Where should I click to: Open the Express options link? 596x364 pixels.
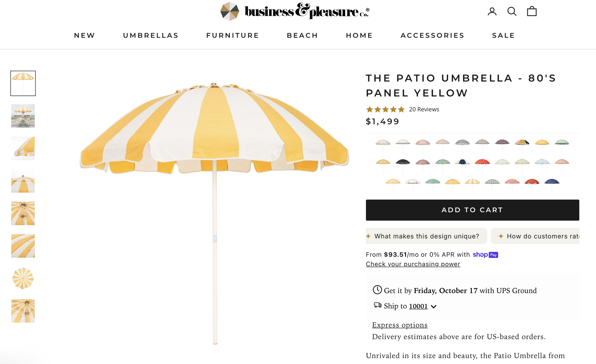[400, 325]
